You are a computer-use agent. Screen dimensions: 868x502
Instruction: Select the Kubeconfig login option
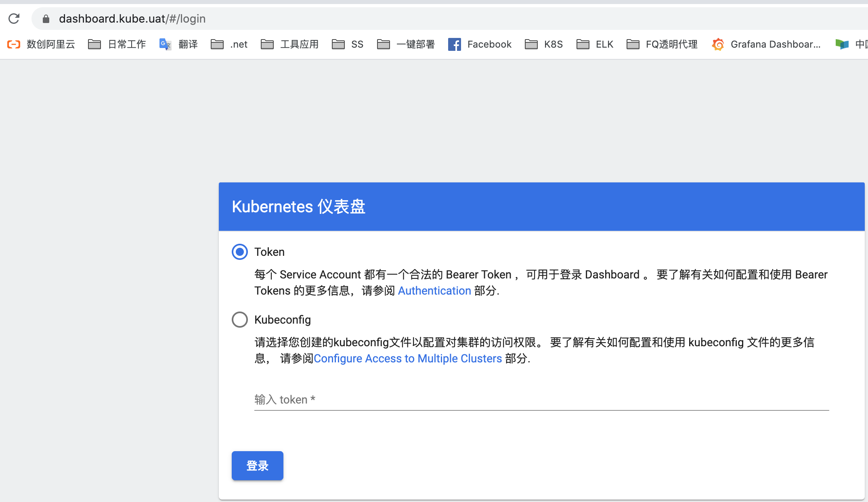[x=239, y=319]
